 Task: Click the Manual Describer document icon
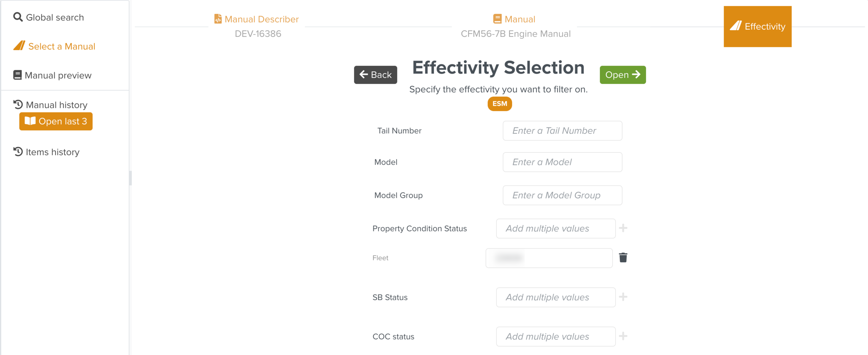[x=218, y=19]
